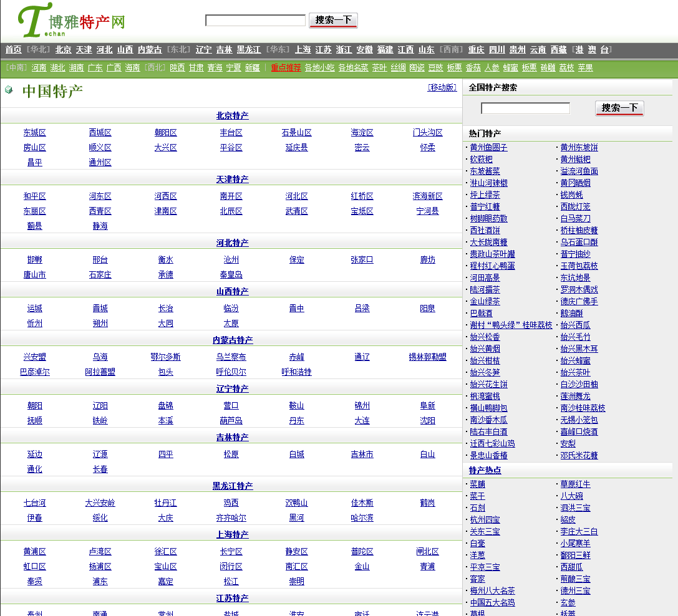Click the sidebar 搜索一下 button

click(x=619, y=108)
